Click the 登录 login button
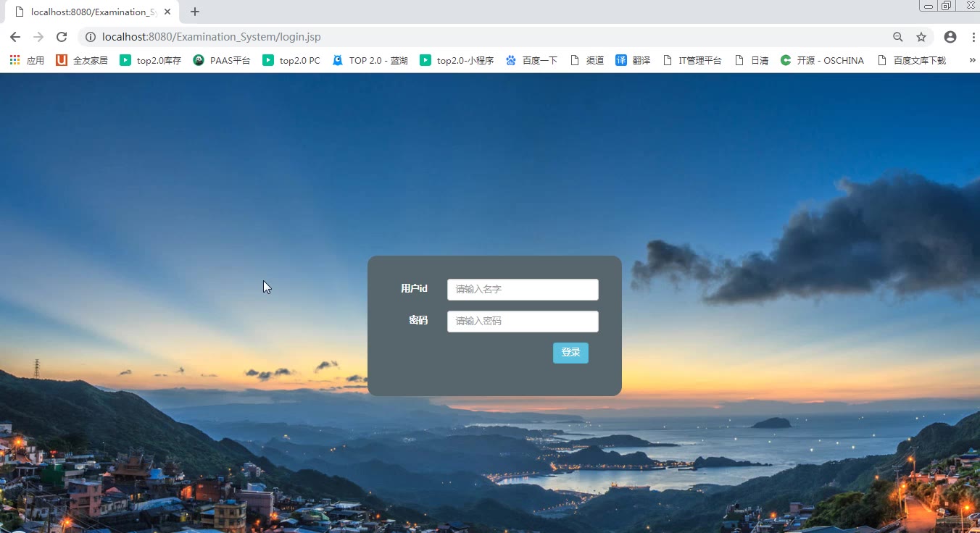The height and width of the screenshot is (533, 980). tap(570, 353)
